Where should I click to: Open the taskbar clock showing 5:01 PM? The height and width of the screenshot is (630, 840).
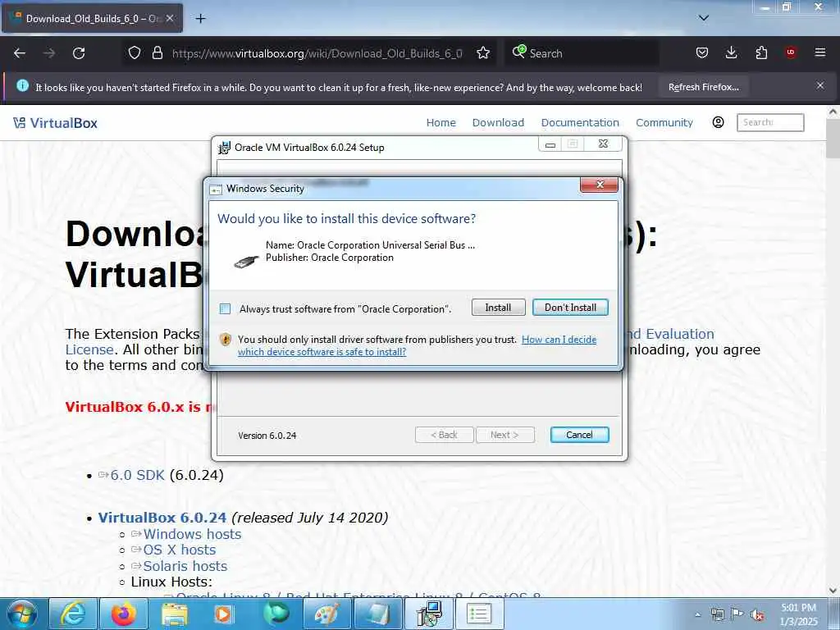click(798, 614)
